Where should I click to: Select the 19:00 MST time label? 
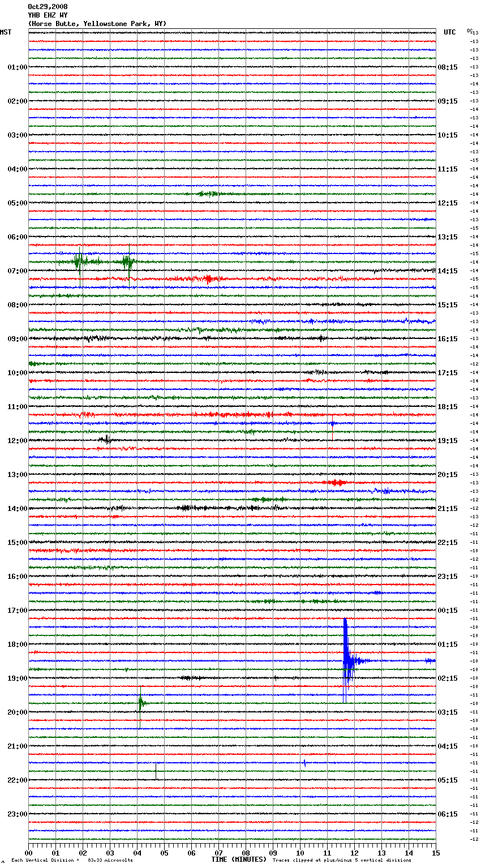18,678
